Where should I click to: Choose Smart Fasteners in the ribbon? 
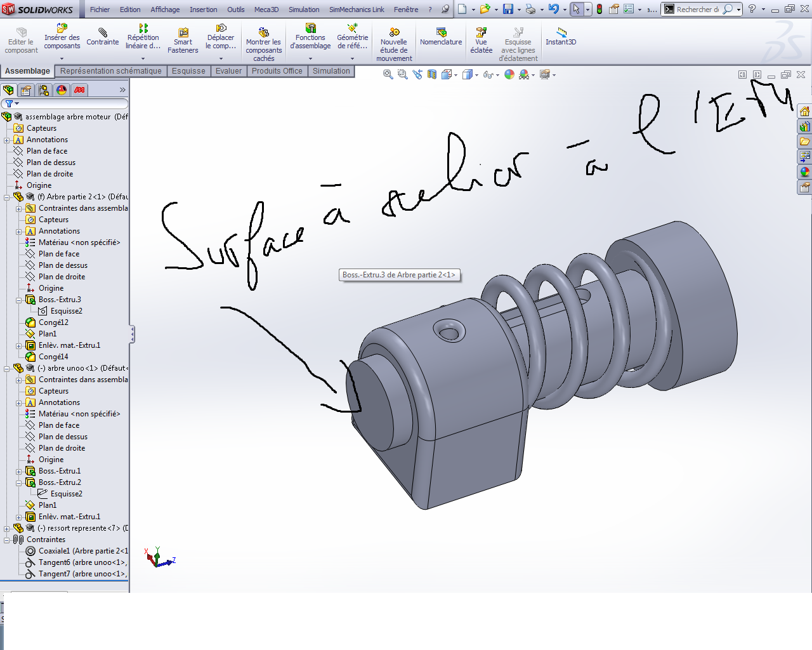(x=183, y=41)
